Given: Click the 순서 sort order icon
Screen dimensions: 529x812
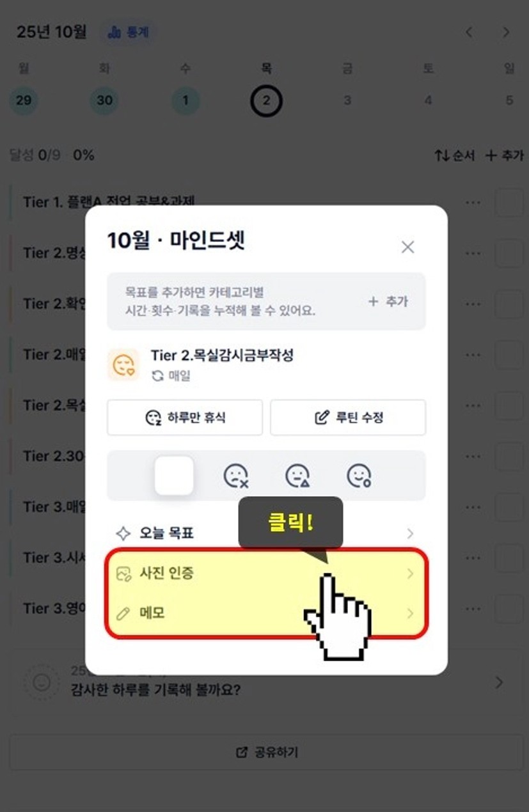Looking at the screenshot, I should click(x=441, y=155).
